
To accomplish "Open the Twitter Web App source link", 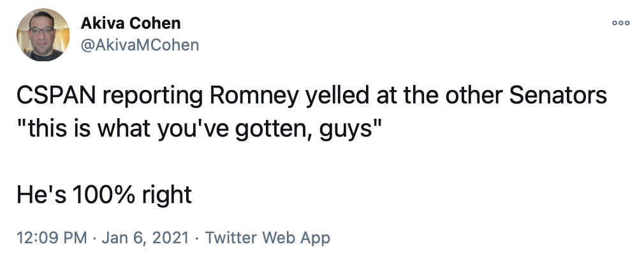I will click(268, 238).
